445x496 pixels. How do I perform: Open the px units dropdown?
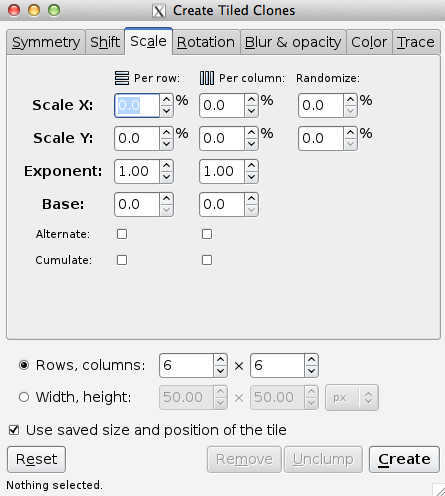[x=352, y=397]
